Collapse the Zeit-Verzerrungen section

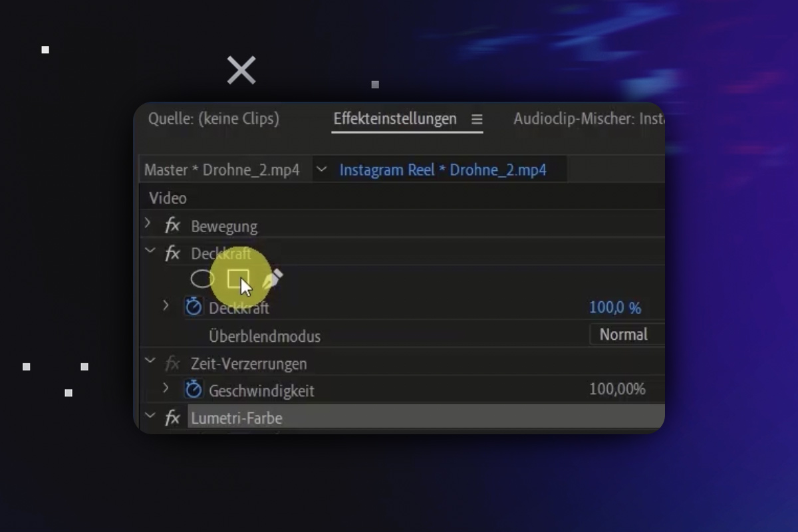click(x=150, y=361)
